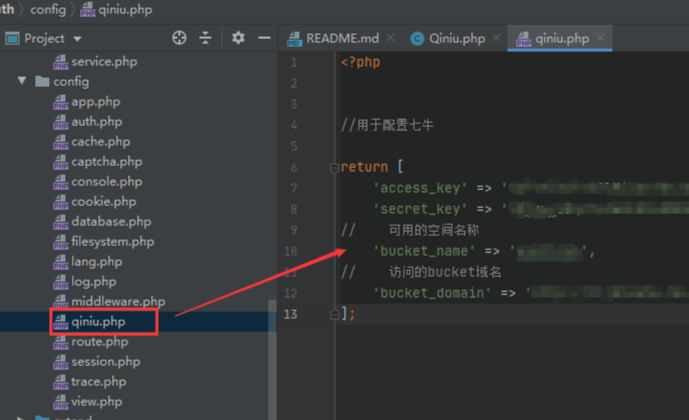Switch to Qiniu.php class tab
This screenshot has width=689, height=420.
pos(457,39)
